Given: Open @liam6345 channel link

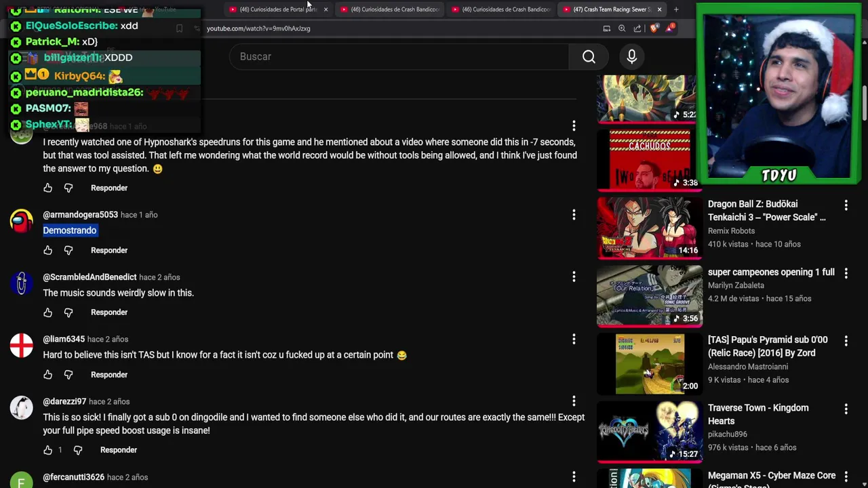Looking at the screenshot, I should pyautogui.click(x=64, y=339).
